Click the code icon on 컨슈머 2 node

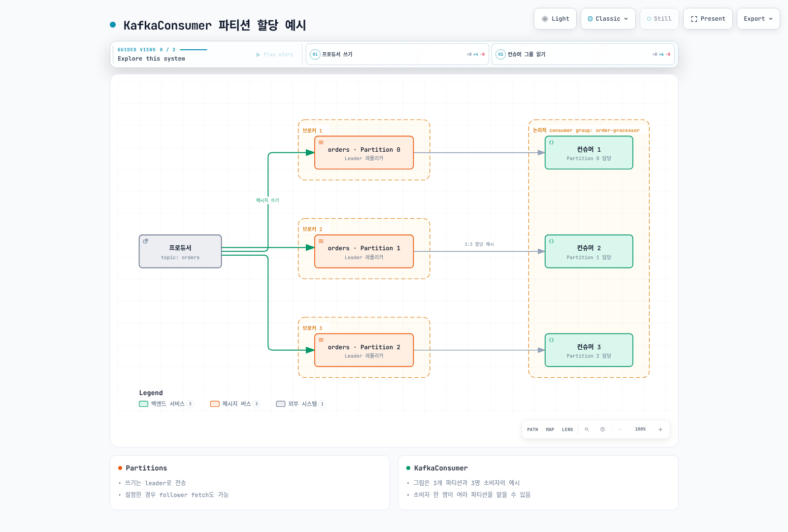552,241
